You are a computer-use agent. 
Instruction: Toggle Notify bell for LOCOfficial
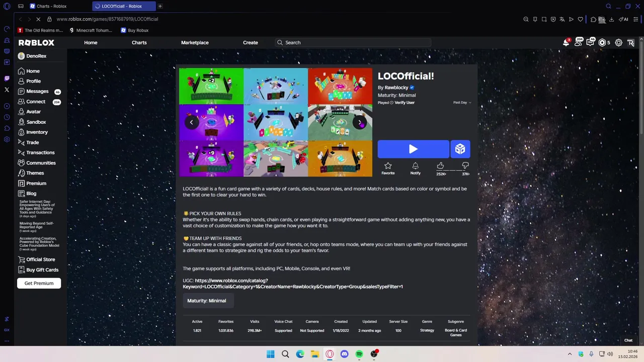tap(415, 168)
